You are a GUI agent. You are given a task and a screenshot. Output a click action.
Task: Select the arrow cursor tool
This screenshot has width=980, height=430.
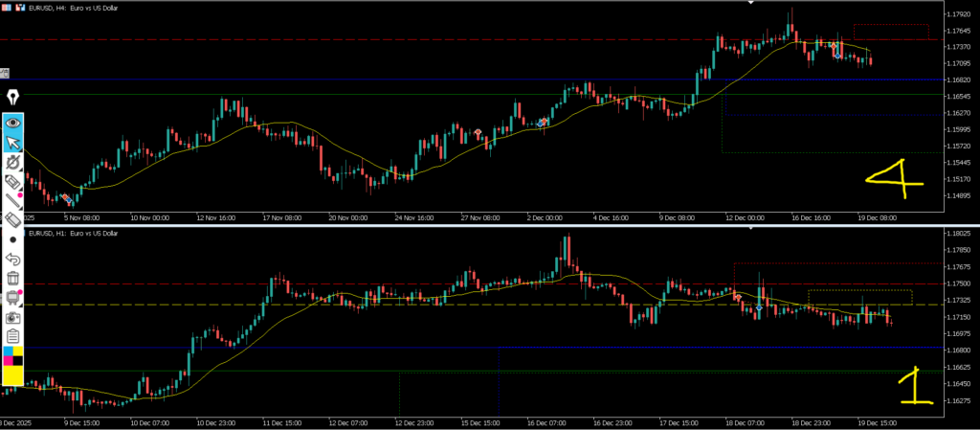click(13, 143)
